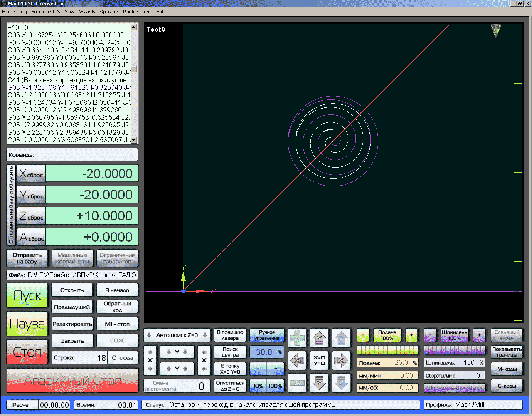The width and height of the screenshot is (532, 416).
Task: Click the Команда command input field
Action: (72, 154)
